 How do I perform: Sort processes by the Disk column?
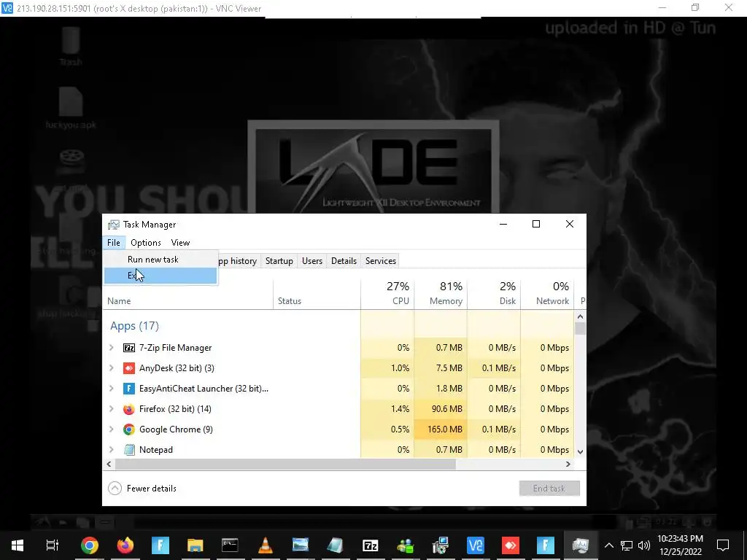[x=494, y=293]
